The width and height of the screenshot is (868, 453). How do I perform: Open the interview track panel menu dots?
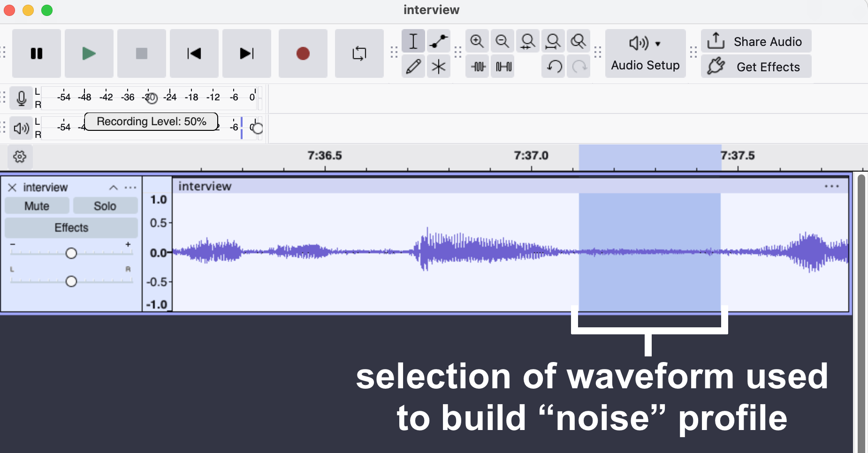(130, 188)
